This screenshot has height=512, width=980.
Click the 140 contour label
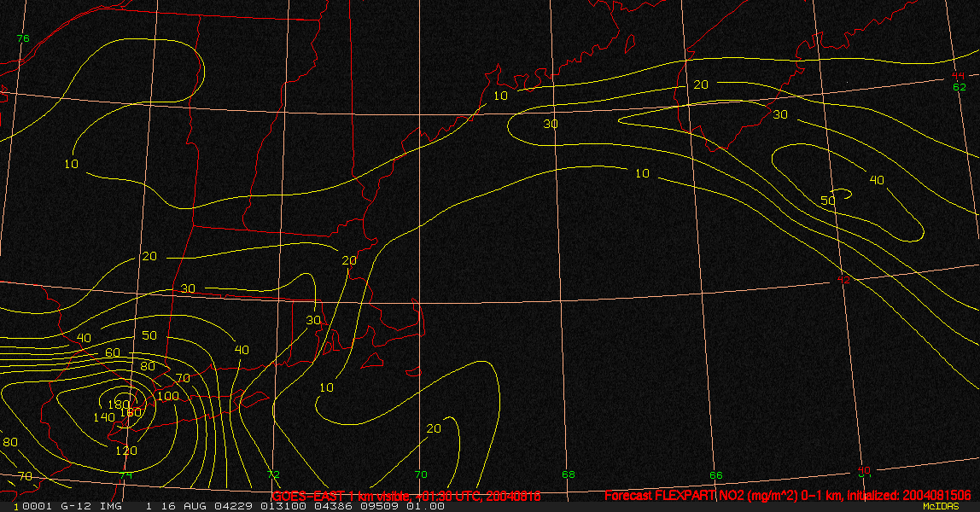(104, 417)
